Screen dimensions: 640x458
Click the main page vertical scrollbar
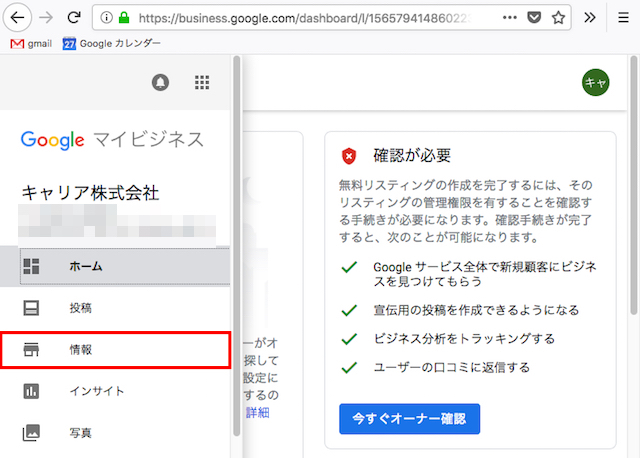[633, 186]
